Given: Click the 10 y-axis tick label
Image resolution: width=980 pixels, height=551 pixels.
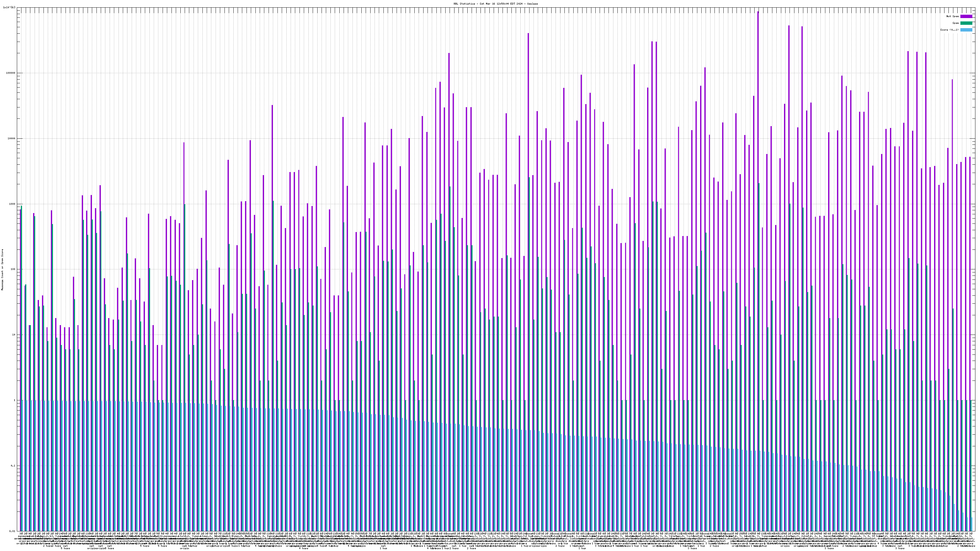Looking at the screenshot, I should 14,335.
